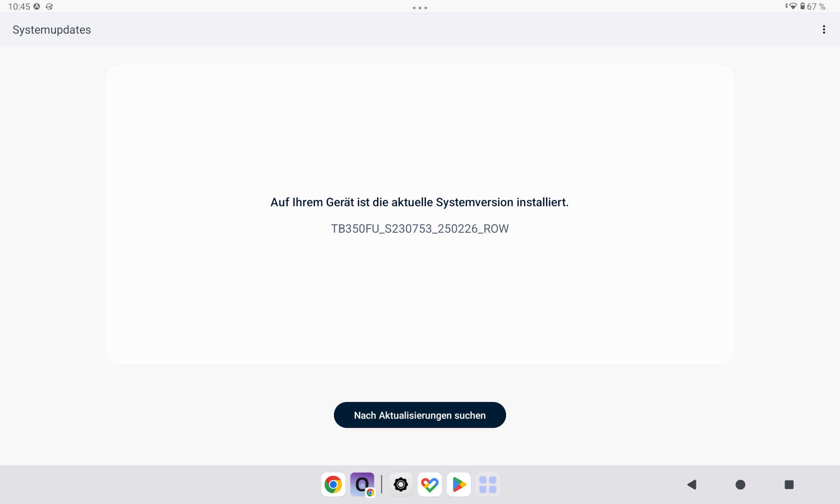Viewport: 840px width, 504px height.
Task: Tap the clock showing 10:45
Action: 19,7
